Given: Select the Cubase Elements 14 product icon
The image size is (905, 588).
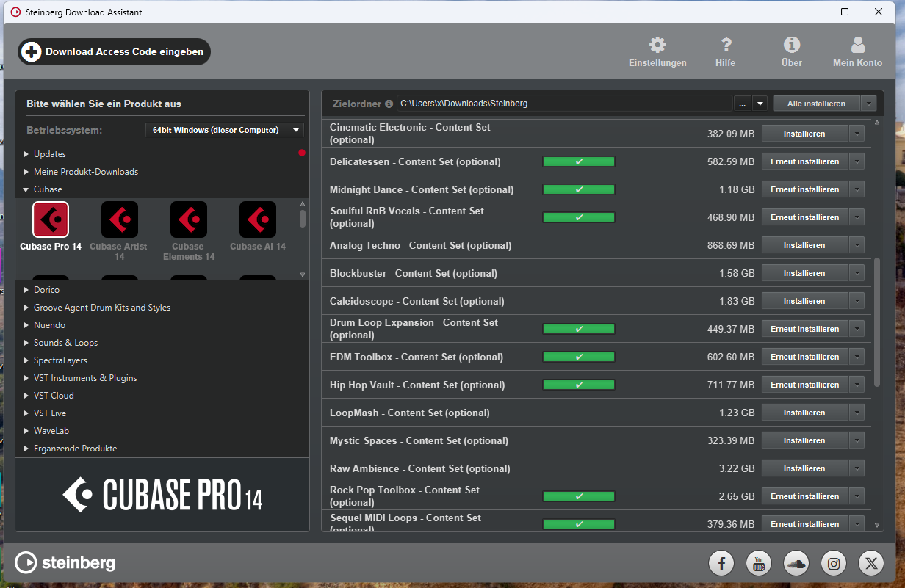Looking at the screenshot, I should 189,219.
